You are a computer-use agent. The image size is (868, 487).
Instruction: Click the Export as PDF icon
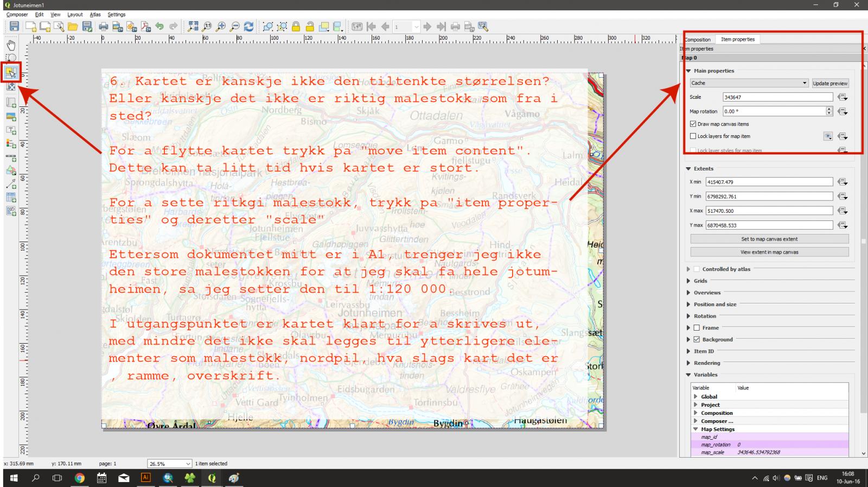pos(145,27)
